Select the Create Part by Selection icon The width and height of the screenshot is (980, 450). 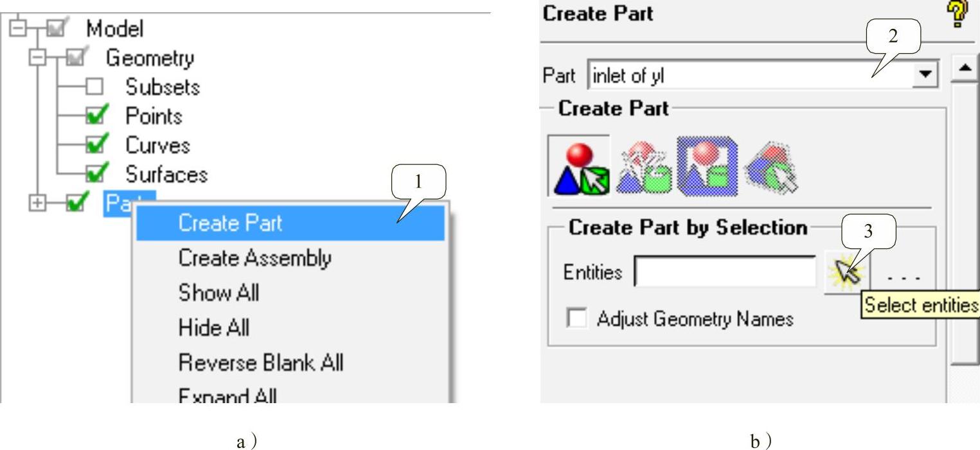(579, 166)
